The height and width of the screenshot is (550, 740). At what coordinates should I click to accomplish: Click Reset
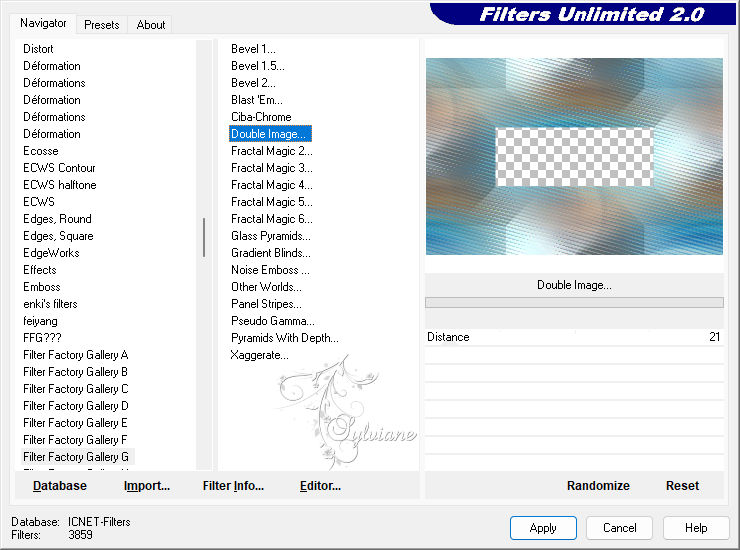(682, 486)
